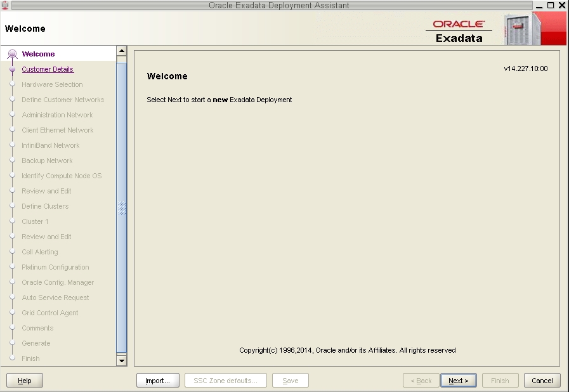Click the application icon in the title bar
Screen dimensions: 569x392
pyautogui.click(x=6, y=5)
